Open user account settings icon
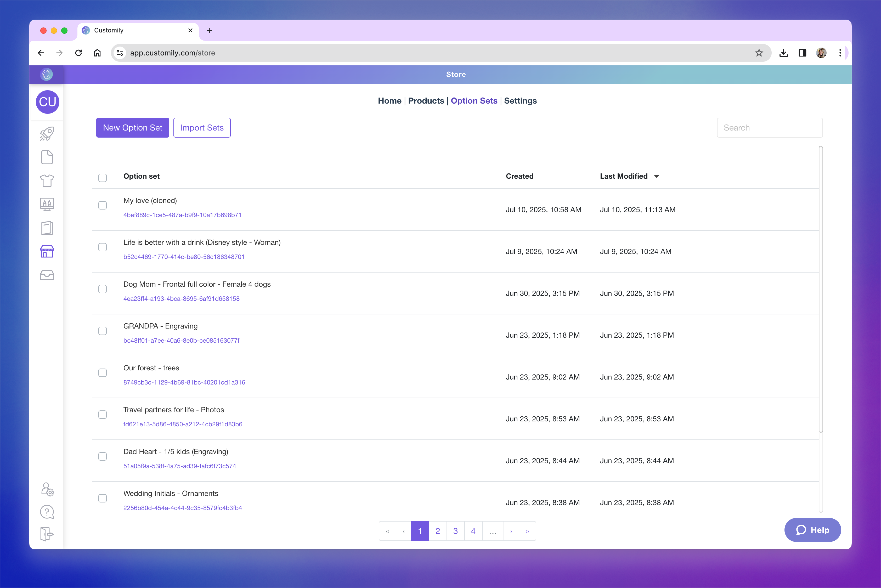The image size is (881, 588). click(x=47, y=489)
